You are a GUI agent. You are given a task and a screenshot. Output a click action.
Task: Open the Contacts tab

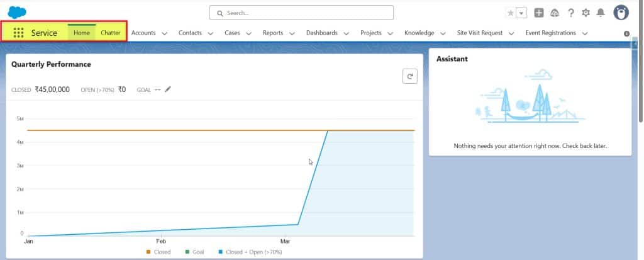tap(190, 33)
